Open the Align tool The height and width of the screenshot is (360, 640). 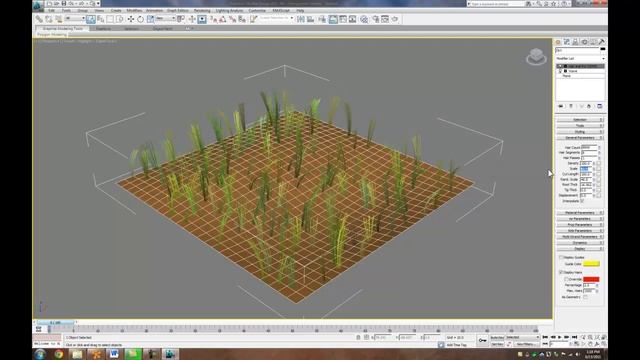click(x=311, y=19)
